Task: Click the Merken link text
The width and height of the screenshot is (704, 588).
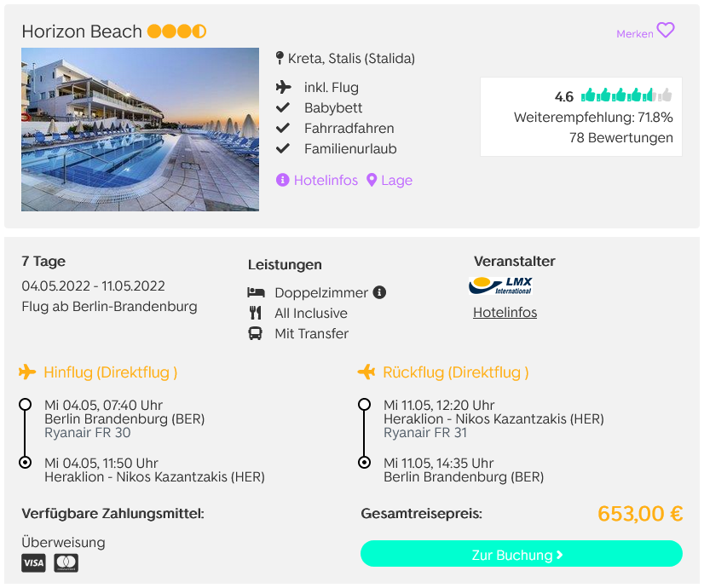Action: click(x=634, y=34)
